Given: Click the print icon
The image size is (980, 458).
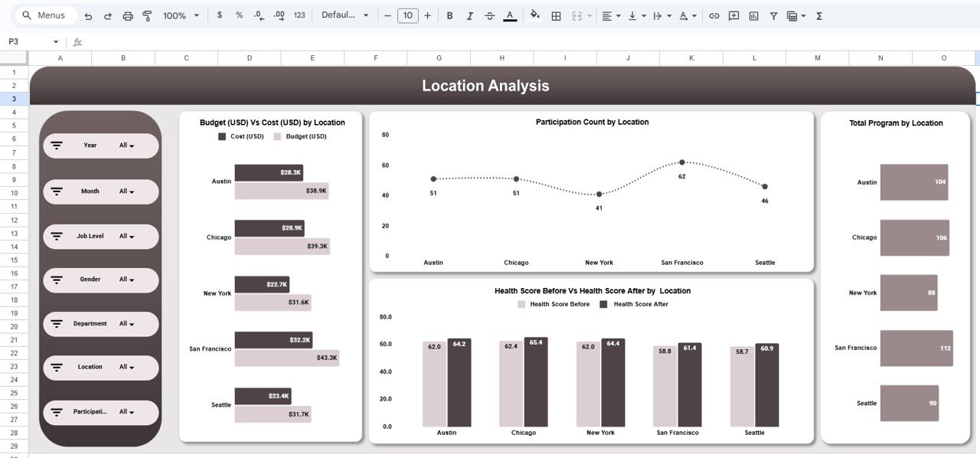Looking at the screenshot, I should (128, 15).
